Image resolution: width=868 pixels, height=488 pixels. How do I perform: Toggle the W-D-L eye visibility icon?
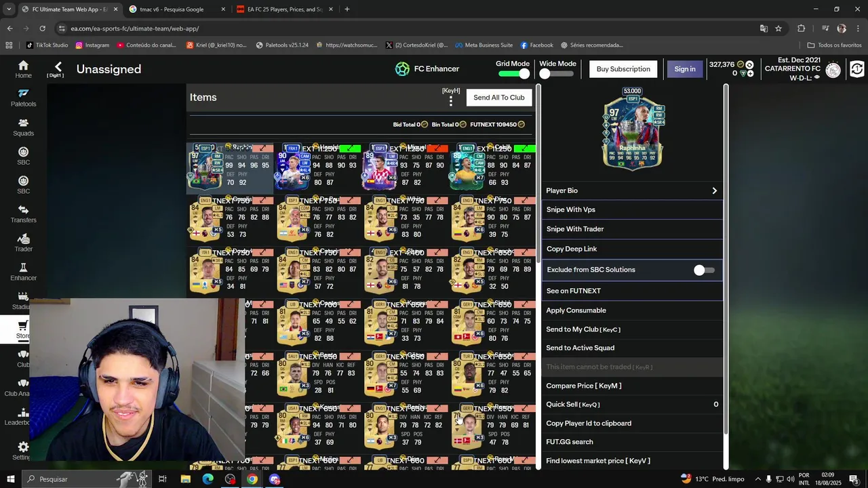point(817,78)
